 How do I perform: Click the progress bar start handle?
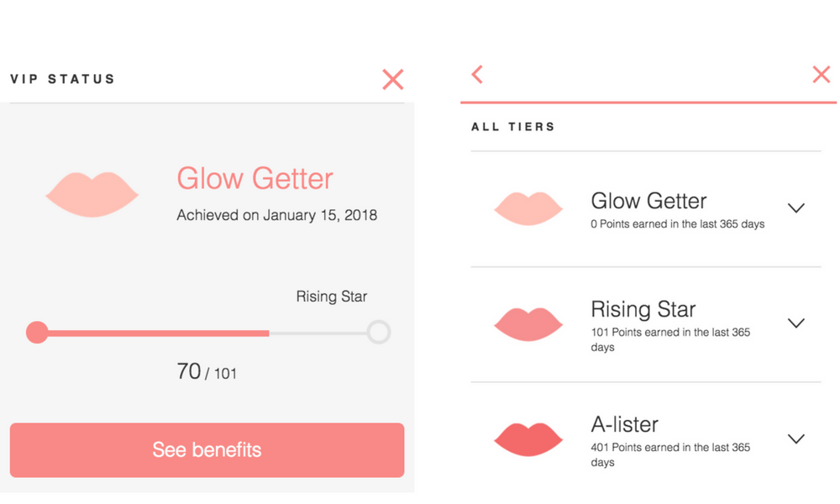[x=37, y=333]
